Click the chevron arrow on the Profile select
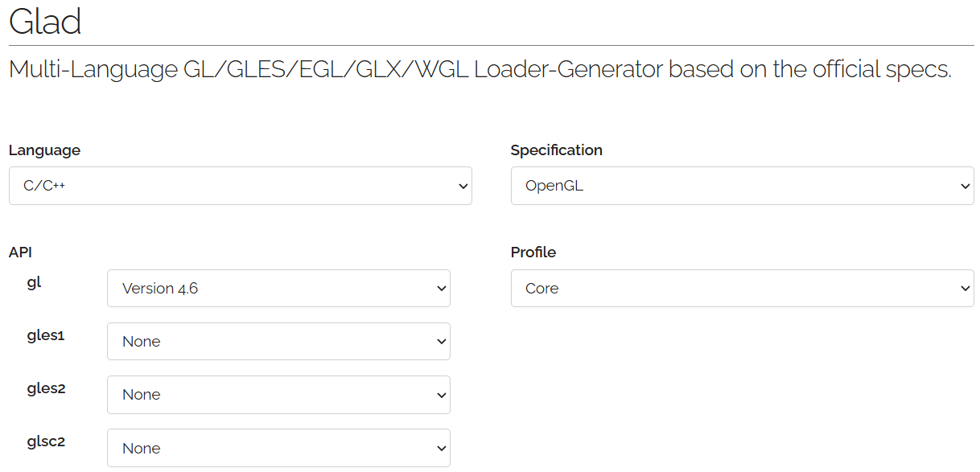This screenshot has width=980, height=472. [x=966, y=289]
